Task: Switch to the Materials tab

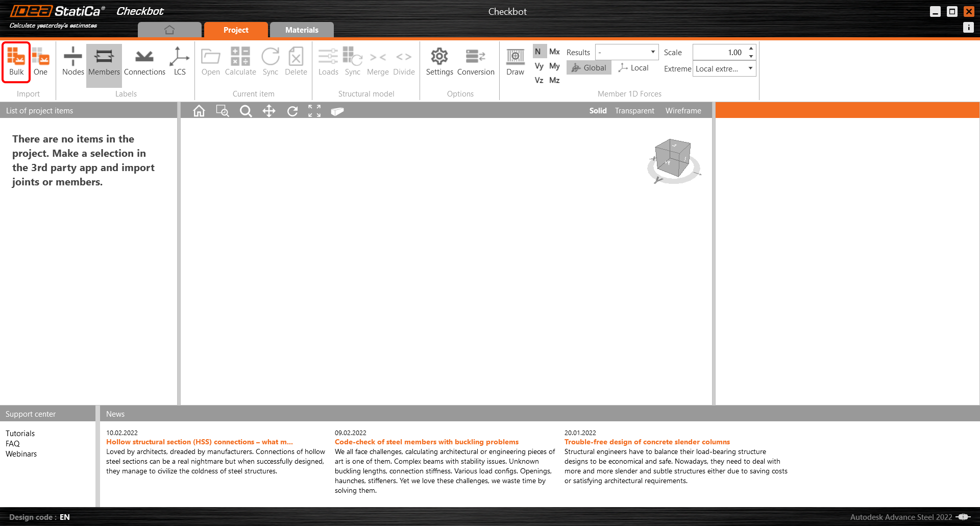Action: [302, 30]
